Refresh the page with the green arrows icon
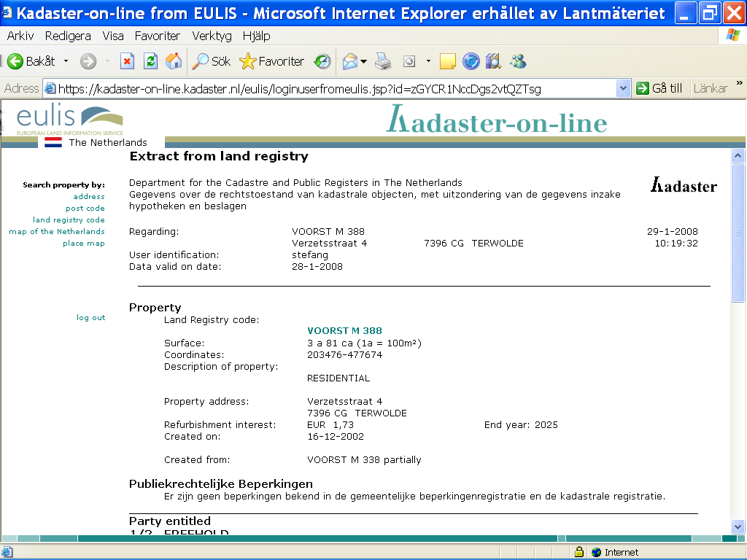 (150, 61)
